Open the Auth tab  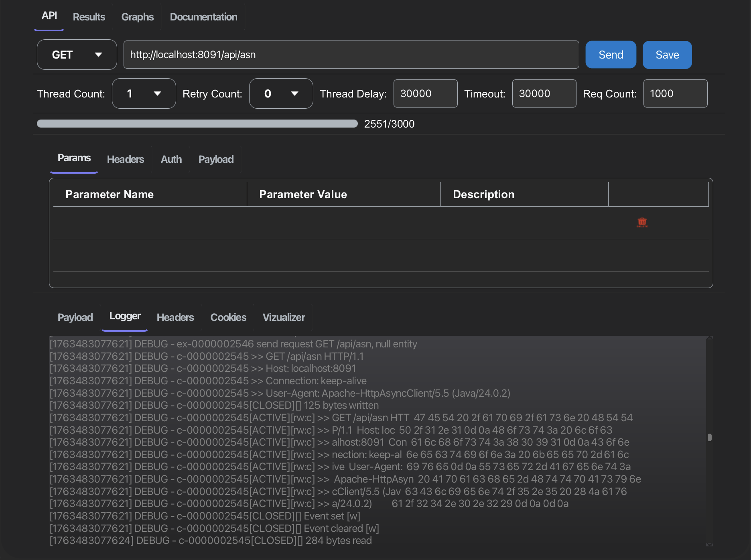[171, 159]
